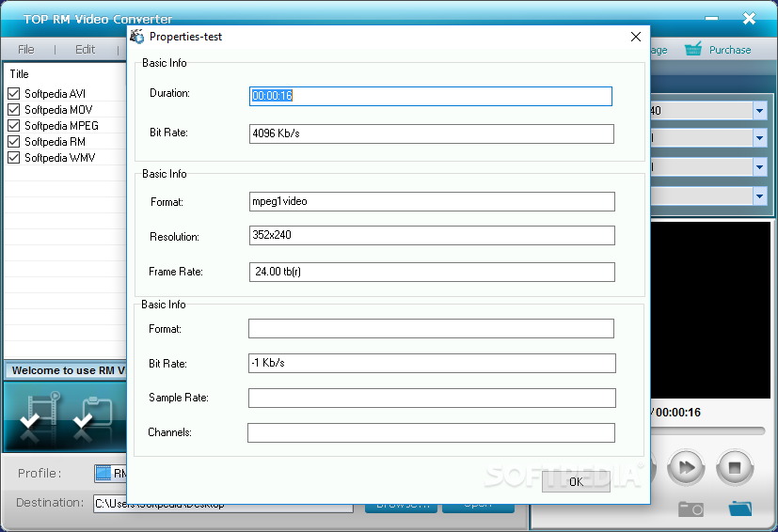Click the Resolution field 352x240
Screen dimensions: 778x532
[x=432, y=235]
